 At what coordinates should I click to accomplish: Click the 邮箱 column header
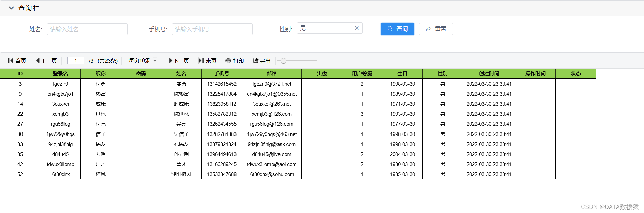click(272, 74)
